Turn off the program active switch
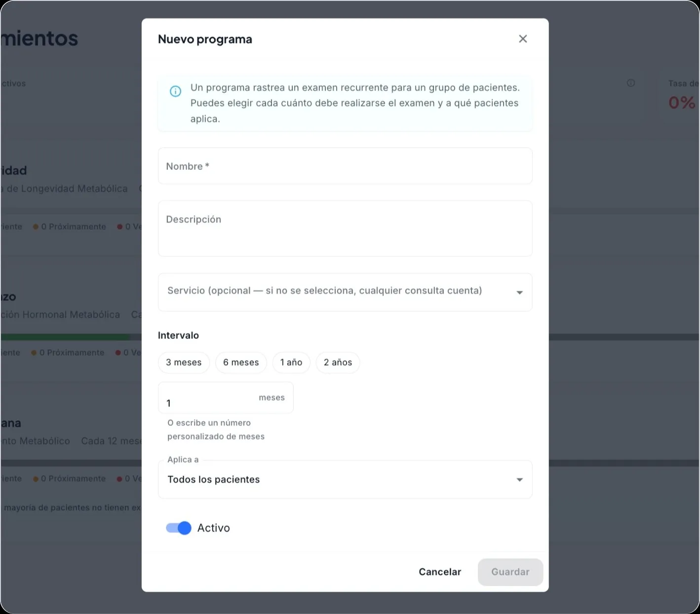700x614 pixels. pyautogui.click(x=178, y=528)
